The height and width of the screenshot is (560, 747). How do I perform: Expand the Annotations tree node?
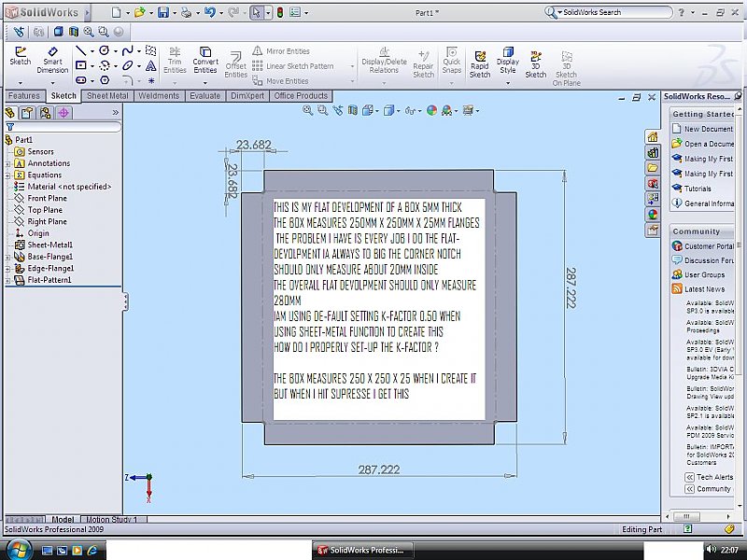pyautogui.click(x=7, y=163)
